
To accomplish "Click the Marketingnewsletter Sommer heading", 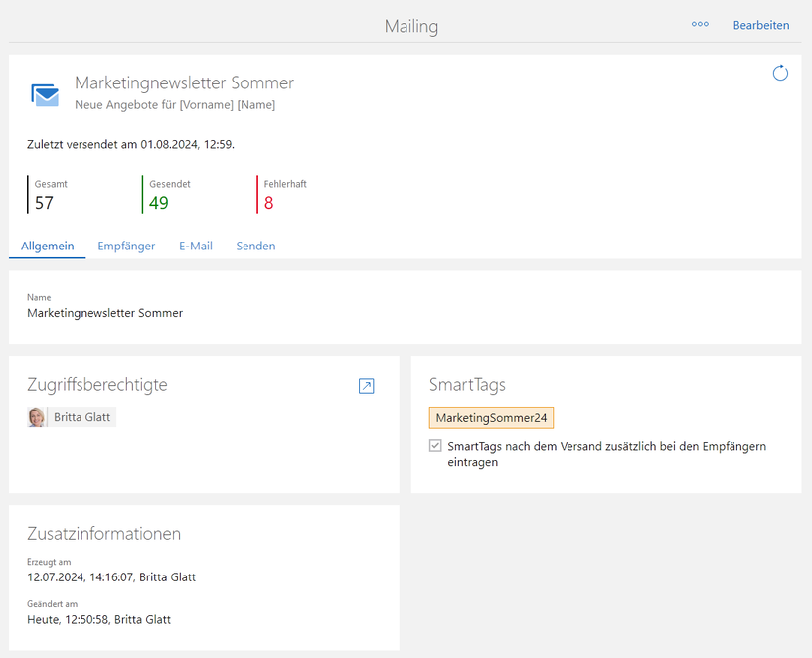I will (x=184, y=82).
